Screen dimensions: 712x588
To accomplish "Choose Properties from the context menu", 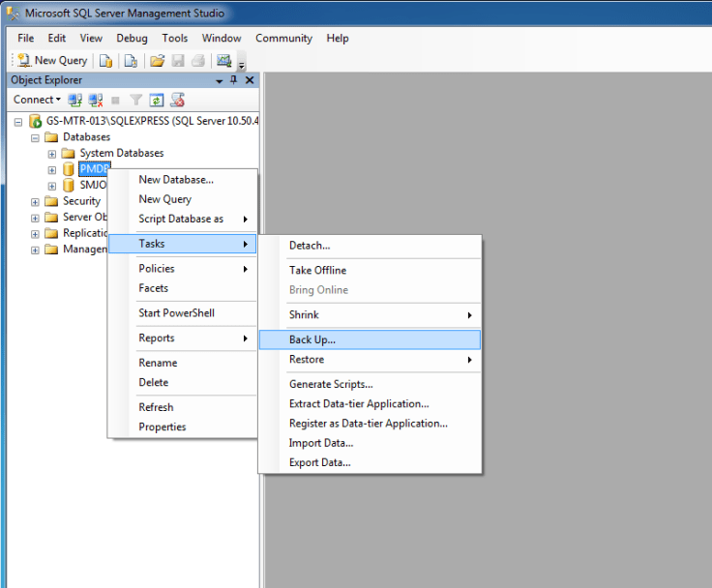I will point(162,427).
